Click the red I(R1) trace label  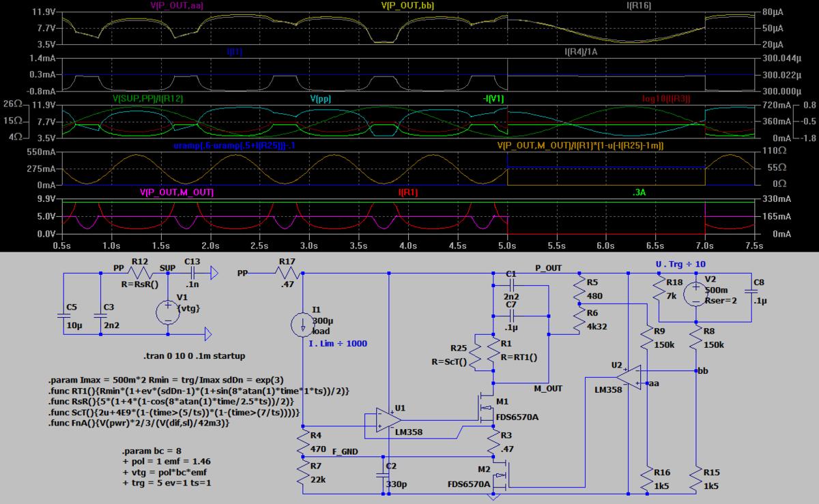tap(408, 192)
